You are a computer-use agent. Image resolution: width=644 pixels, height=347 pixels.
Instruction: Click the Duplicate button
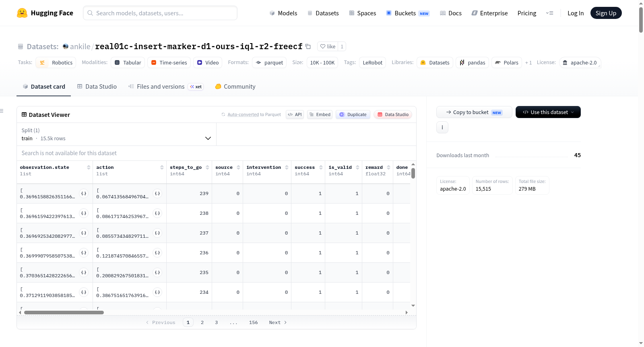pyautogui.click(x=353, y=114)
